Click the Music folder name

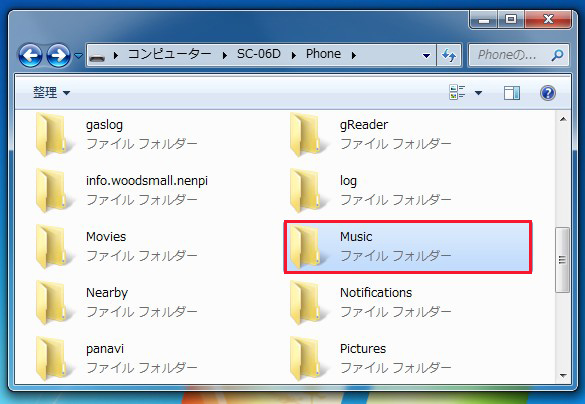[356, 237]
